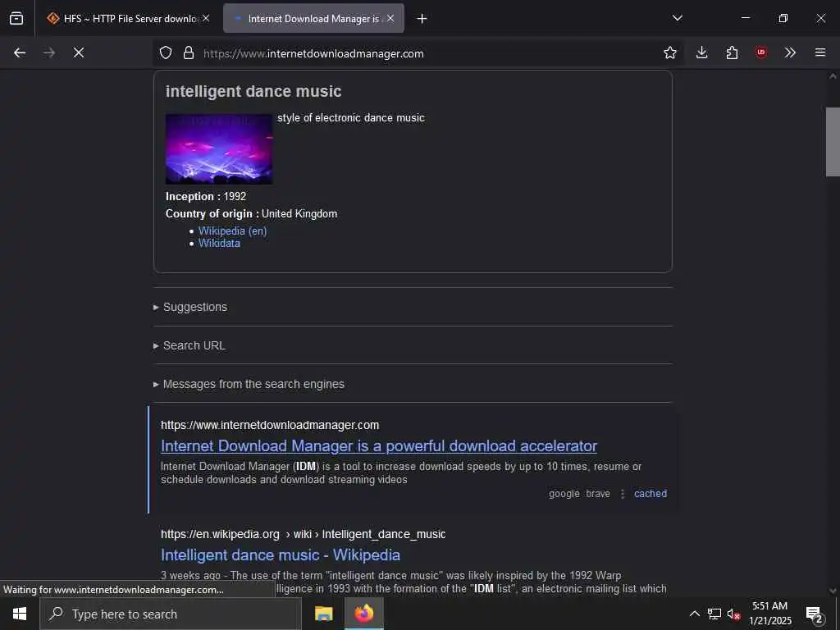840x630 pixels.
Task: Click the 'intelligent dance music' infobox heading
Action: click(253, 91)
